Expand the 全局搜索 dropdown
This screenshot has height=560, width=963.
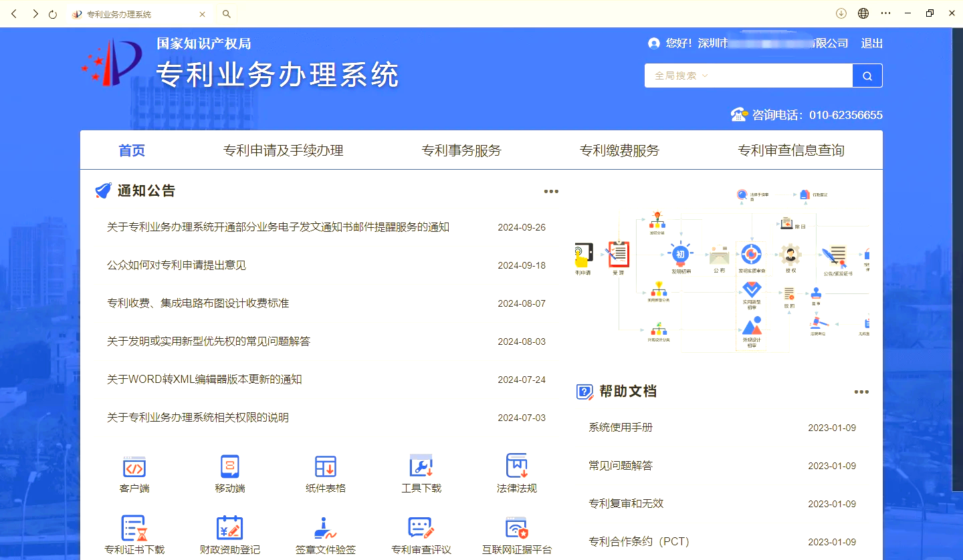(681, 76)
